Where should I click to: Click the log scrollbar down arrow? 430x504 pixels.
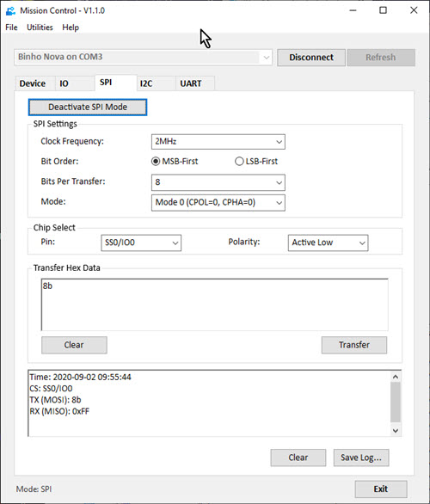point(396,430)
